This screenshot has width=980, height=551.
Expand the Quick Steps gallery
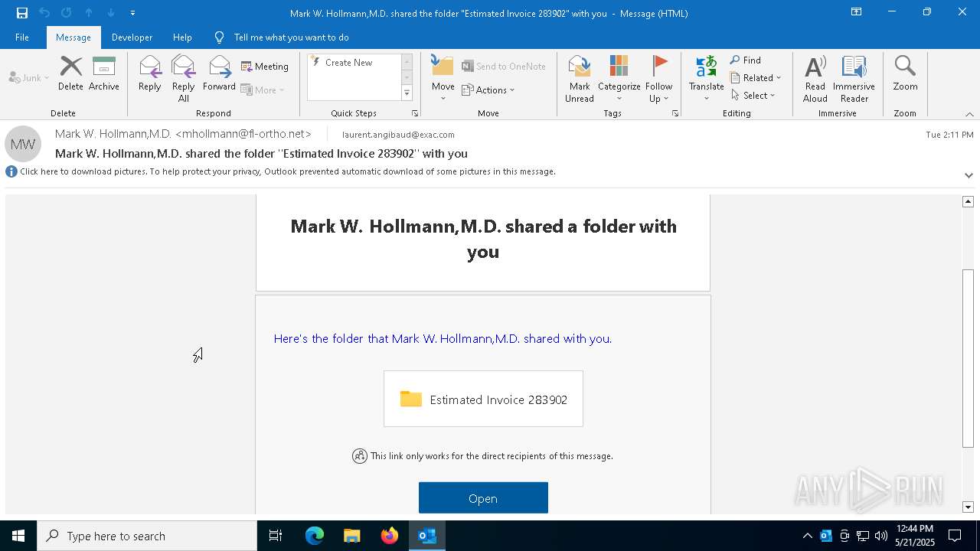[x=407, y=93]
